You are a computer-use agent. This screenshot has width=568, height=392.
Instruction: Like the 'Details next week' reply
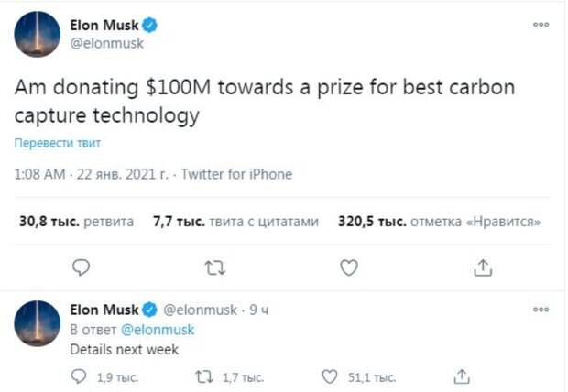click(x=332, y=376)
